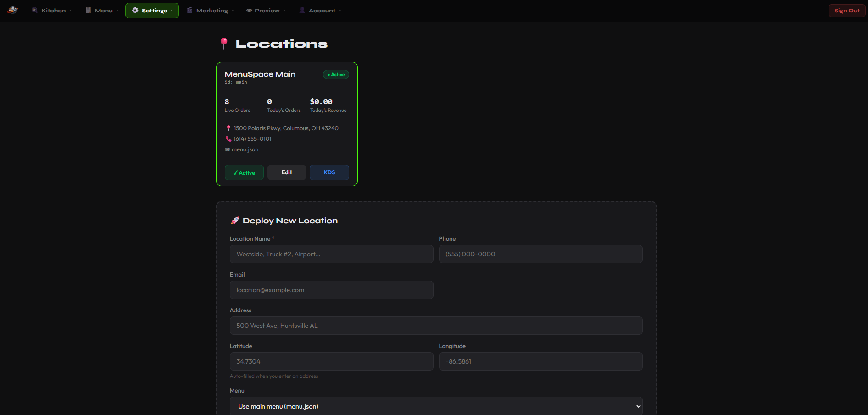Click the address pin icon in location card
This screenshot has width=868, height=415.
coord(228,128)
